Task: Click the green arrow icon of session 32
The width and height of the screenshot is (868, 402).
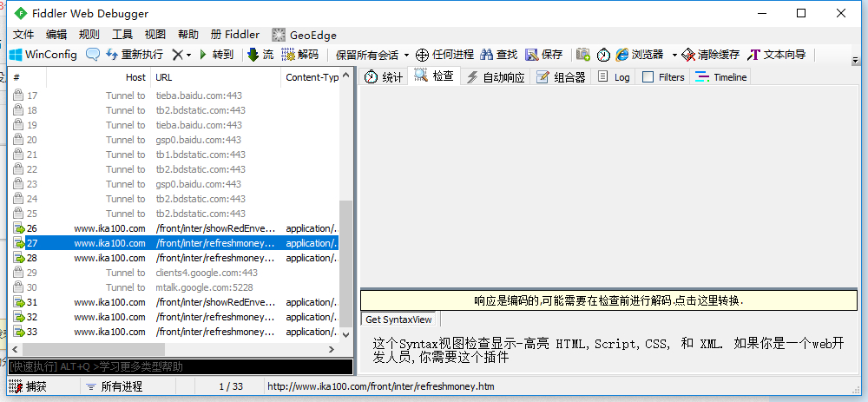Action: [x=19, y=317]
